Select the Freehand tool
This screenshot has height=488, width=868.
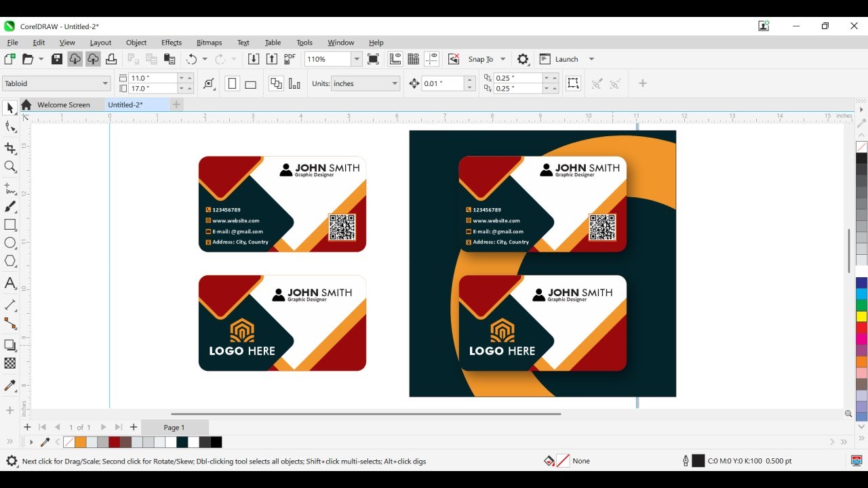tap(9, 188)
